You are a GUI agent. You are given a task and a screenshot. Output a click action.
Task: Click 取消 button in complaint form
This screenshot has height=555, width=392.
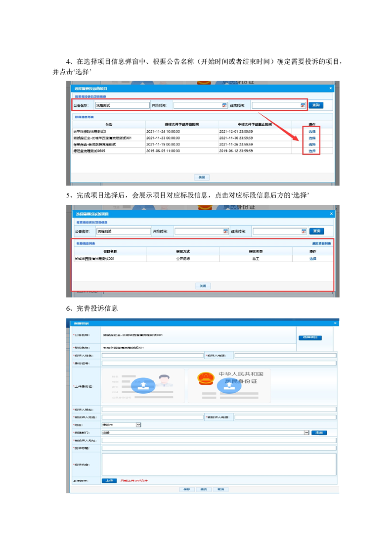pyautogui.click(x=221, y=489)
